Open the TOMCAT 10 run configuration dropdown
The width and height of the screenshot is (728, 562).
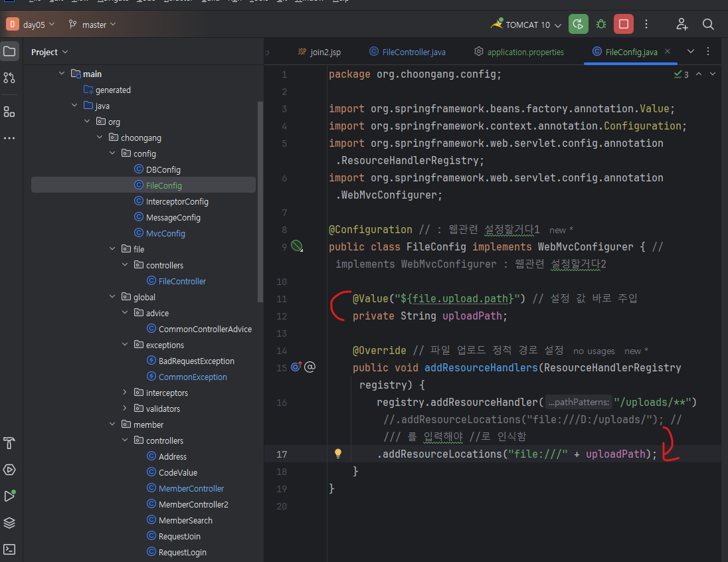[527, 25]
